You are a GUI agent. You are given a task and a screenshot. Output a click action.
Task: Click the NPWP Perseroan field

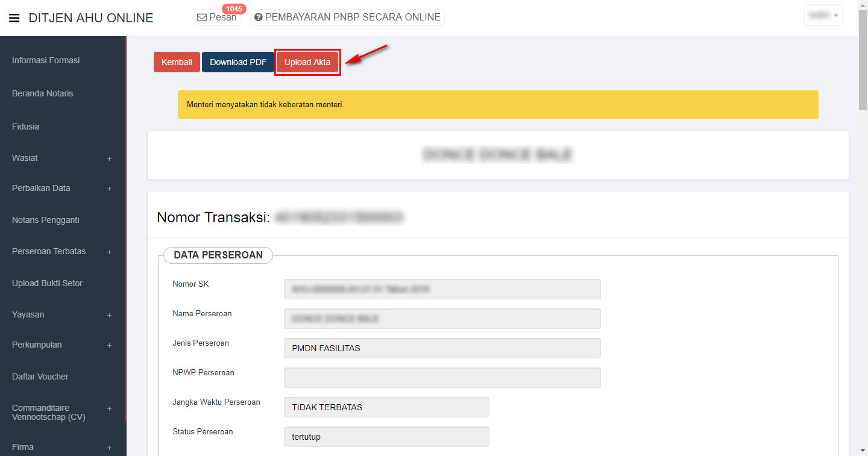pyautogui.click(x=442, y=378)
